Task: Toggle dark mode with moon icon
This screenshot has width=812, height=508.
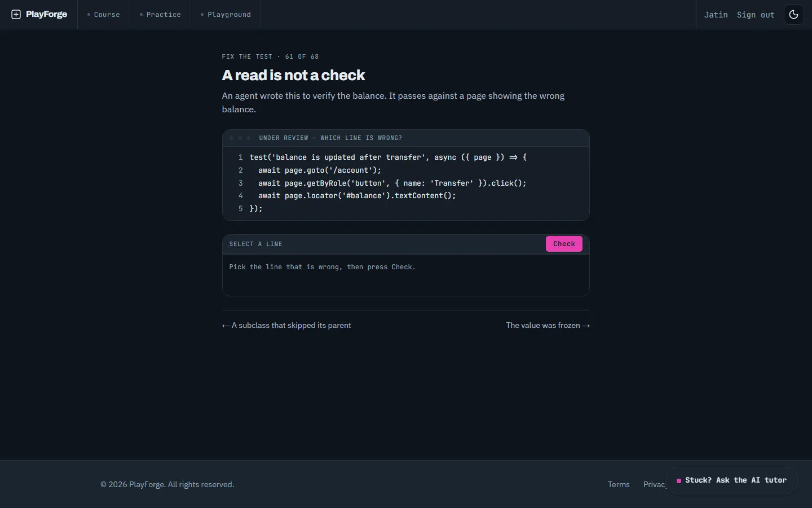Action: pos(794,15)
